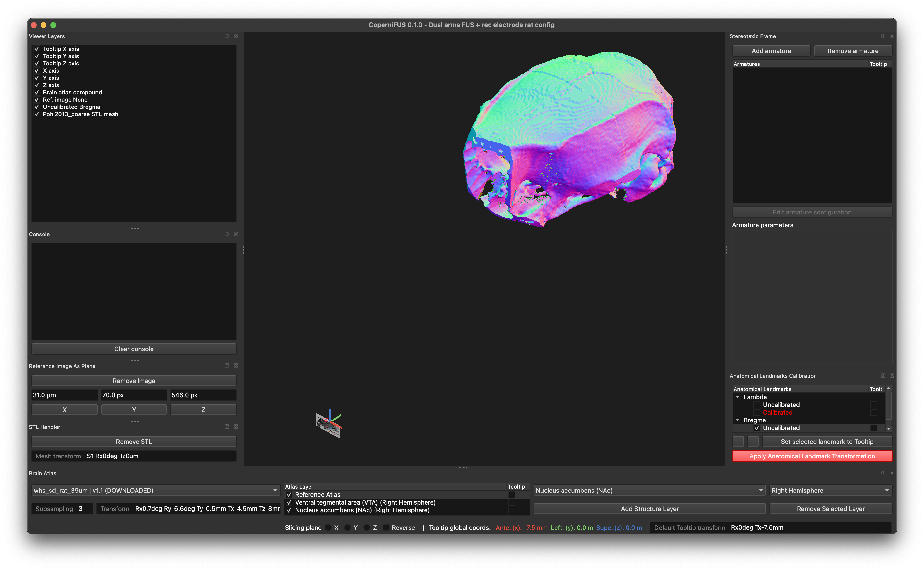
Task: Click Add Structure Layer button
Action: tap(650, 509)
